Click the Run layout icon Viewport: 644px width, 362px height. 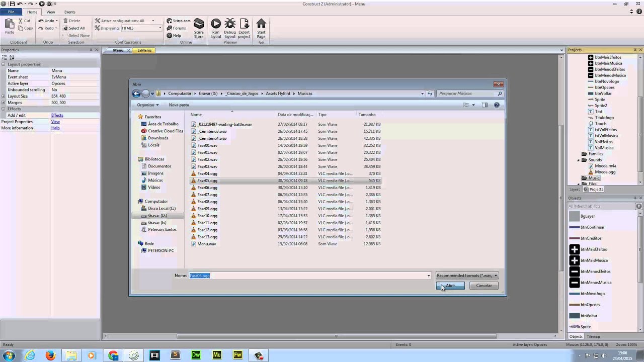coord(216,28)
